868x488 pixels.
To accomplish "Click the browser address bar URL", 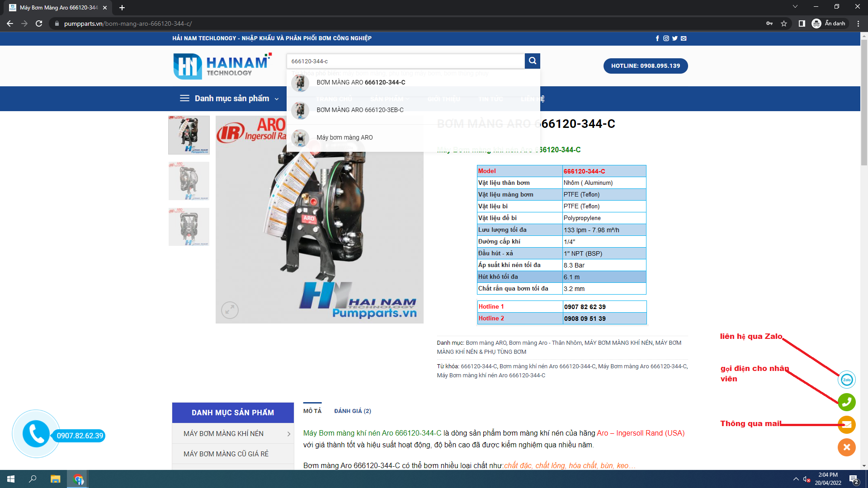I will (128, 23).
